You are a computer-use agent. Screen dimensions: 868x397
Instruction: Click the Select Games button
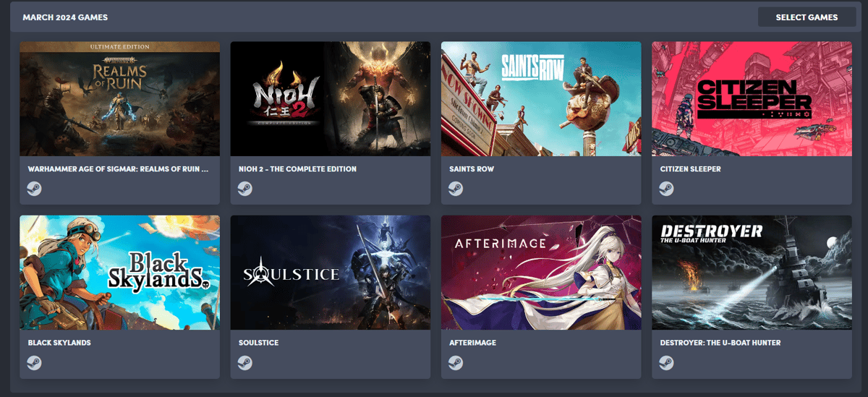tap(807, 17)
